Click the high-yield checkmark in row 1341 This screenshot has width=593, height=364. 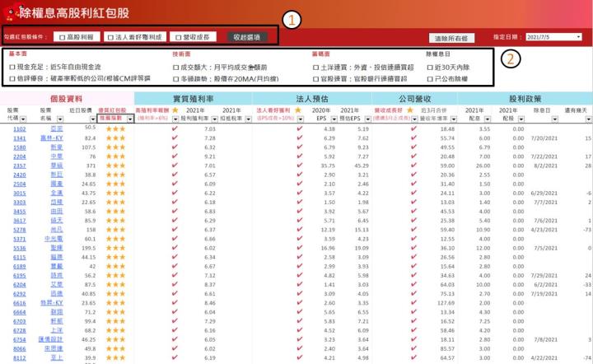click(175, 138)
